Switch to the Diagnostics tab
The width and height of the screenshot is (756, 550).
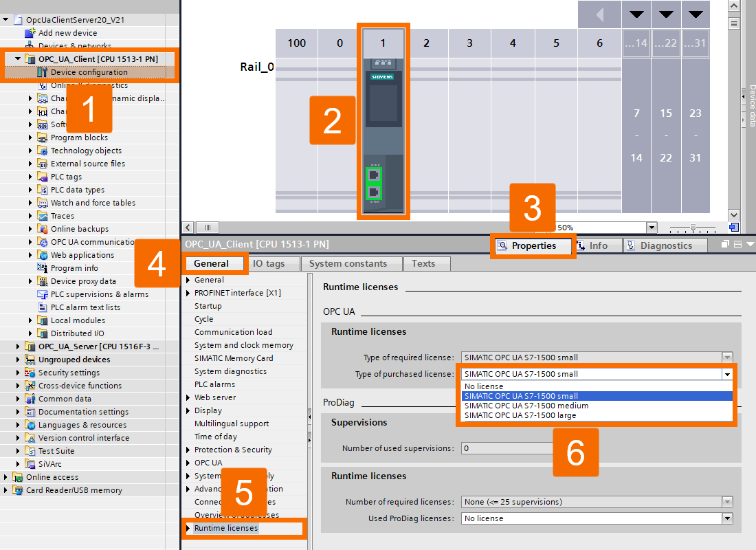click(666, 245)
